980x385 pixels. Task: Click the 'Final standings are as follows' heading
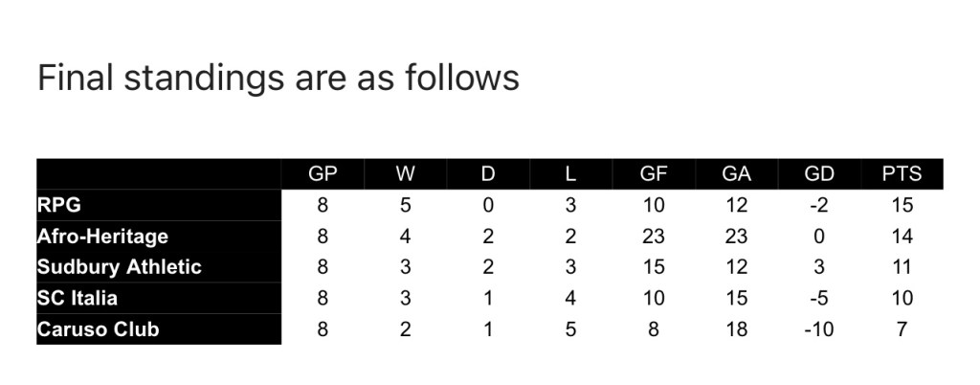tap(278, 78)
